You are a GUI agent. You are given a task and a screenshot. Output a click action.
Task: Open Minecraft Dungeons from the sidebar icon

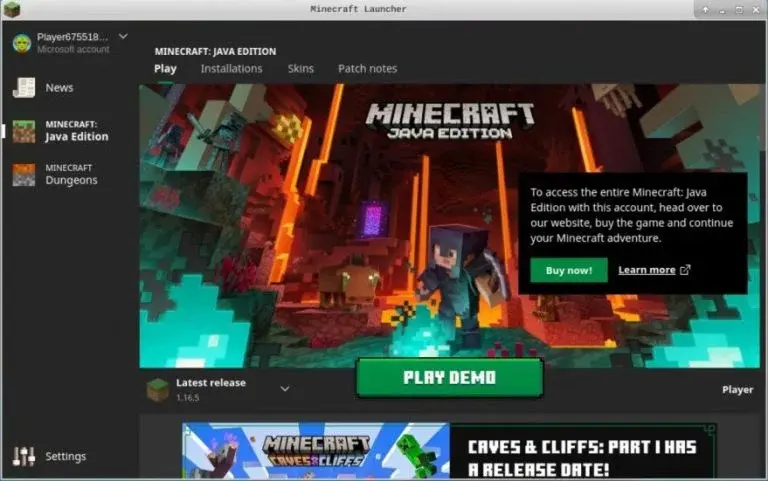[x=23, y=175]
